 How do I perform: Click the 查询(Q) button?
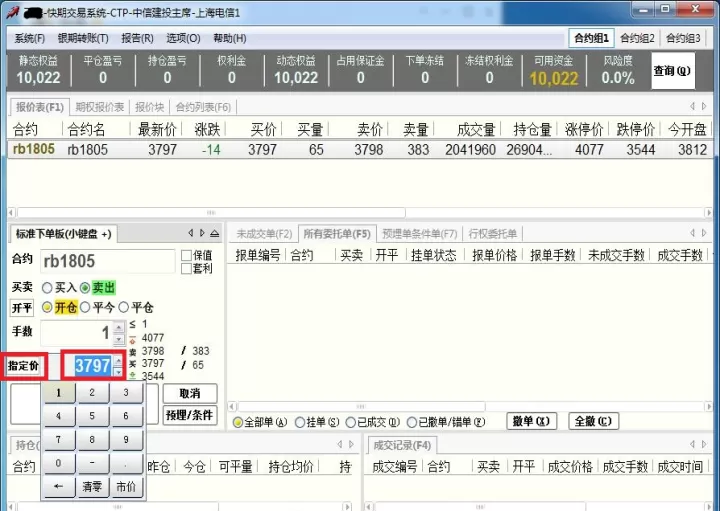[673, 71]
